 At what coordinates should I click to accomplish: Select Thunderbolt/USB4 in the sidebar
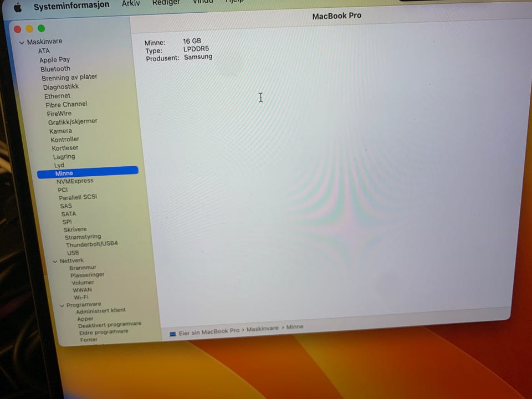coord(91,244)
